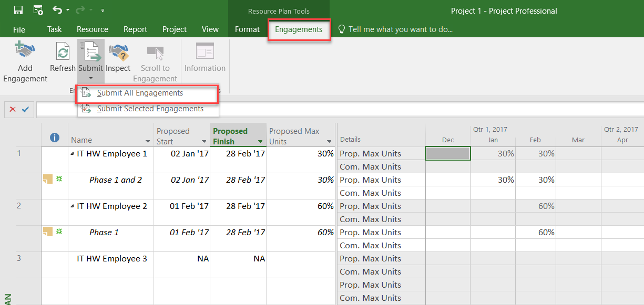Open the Name column filter dropdown
The width and height of the screenshot is (644, 305).
[148, 142]
